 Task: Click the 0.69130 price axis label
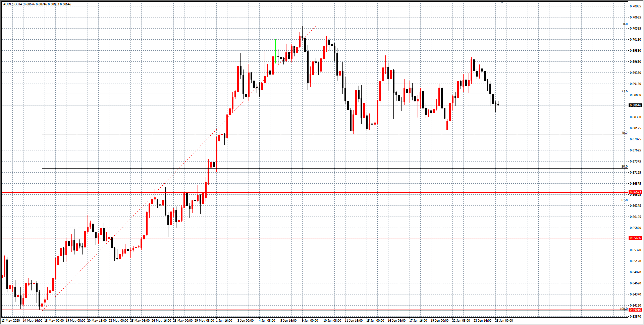pos(635,84)
